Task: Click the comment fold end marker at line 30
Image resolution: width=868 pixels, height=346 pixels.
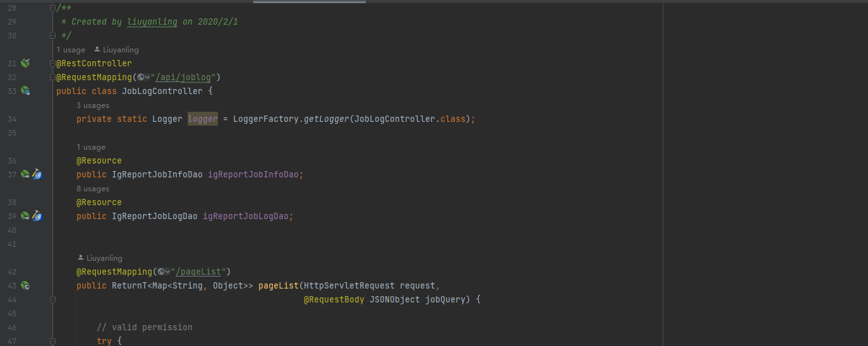Action: click(53, 35)
